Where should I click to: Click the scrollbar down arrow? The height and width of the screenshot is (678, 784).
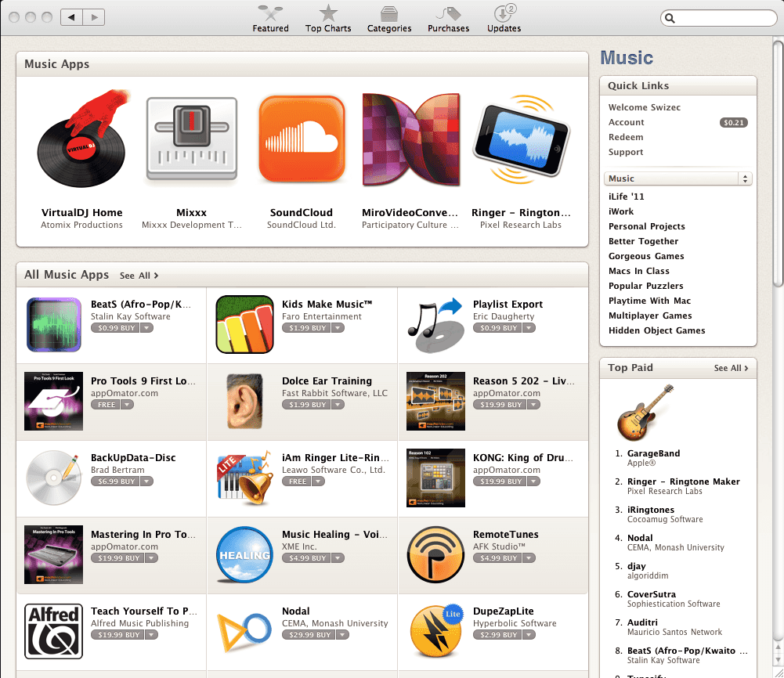click(x=779, y=659)
